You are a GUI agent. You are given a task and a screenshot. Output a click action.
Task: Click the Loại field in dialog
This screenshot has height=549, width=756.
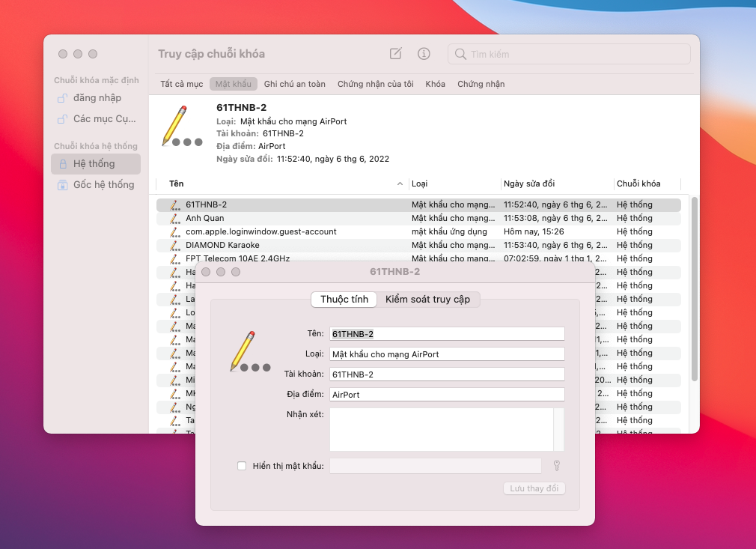pos(447,354)
